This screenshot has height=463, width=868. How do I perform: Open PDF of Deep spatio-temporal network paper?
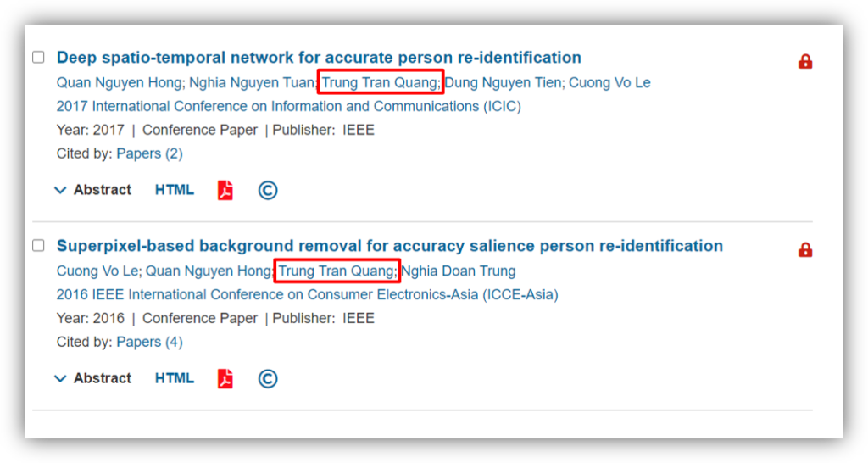point(225,190)
